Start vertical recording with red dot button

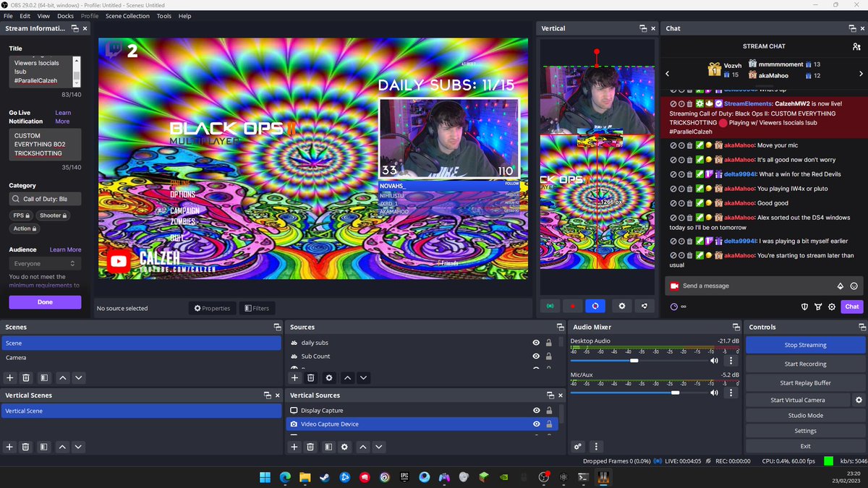point(572,306)
